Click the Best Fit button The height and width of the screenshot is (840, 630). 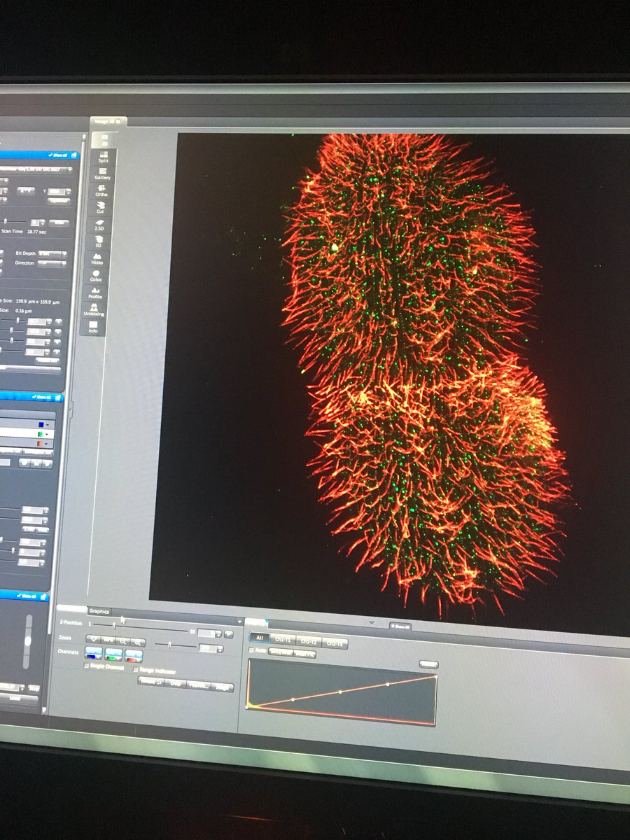[x=305, y=654]
